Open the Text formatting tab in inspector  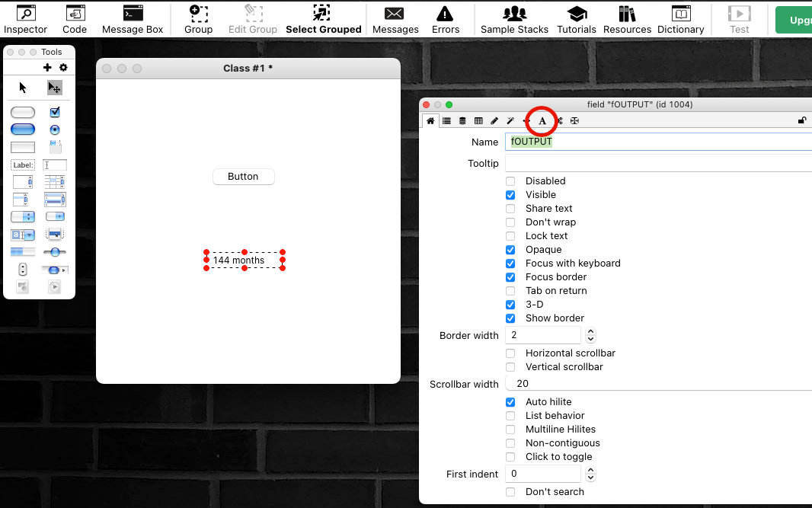click(542, 121)
